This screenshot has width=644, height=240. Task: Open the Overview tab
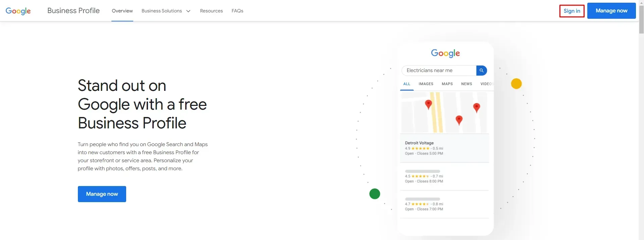122,11
